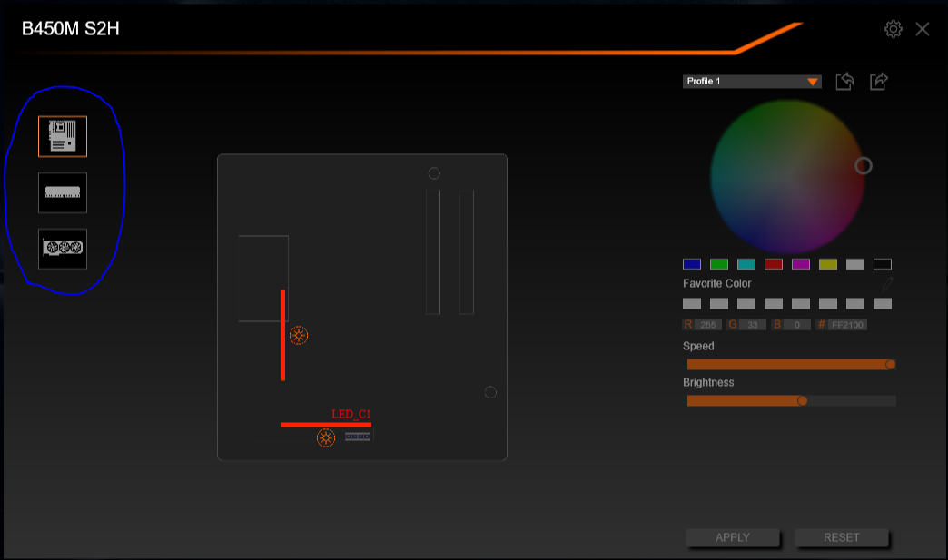
Task: Pick the green preset color swatch
Action: (719, 264)
